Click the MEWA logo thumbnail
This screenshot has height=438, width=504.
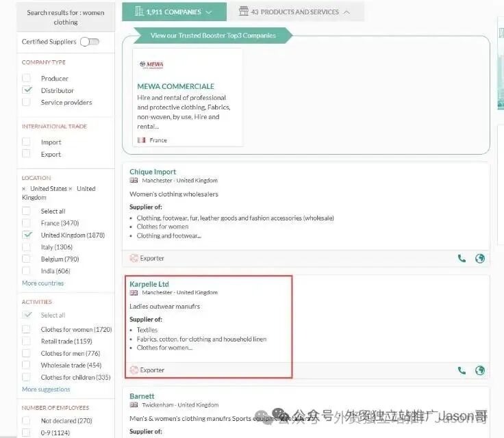click(x=152, y=64)
